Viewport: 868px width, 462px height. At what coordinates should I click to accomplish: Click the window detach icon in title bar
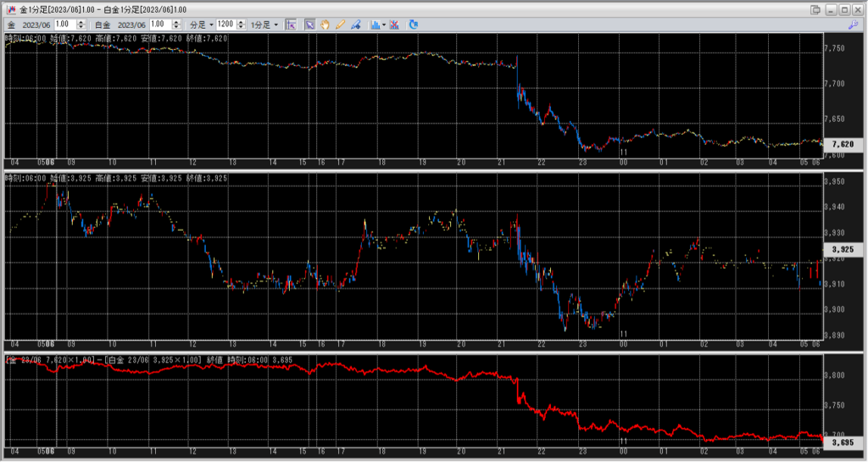click(815, 9)
